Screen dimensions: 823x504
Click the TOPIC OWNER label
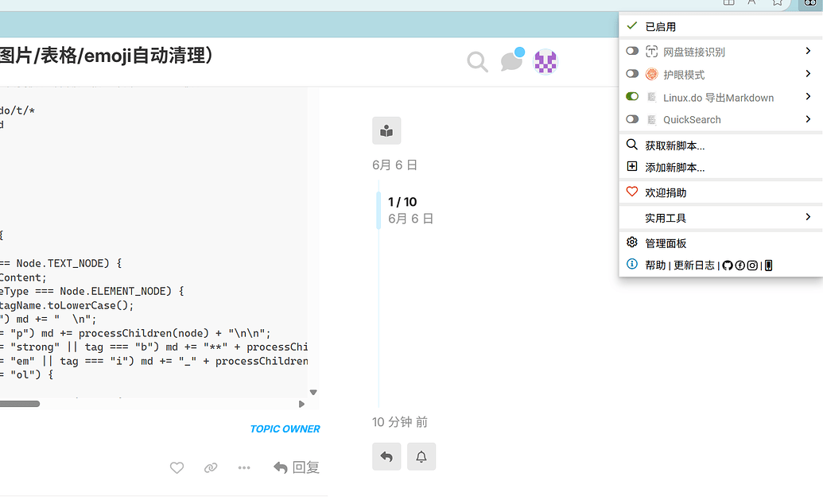[285, 429]
